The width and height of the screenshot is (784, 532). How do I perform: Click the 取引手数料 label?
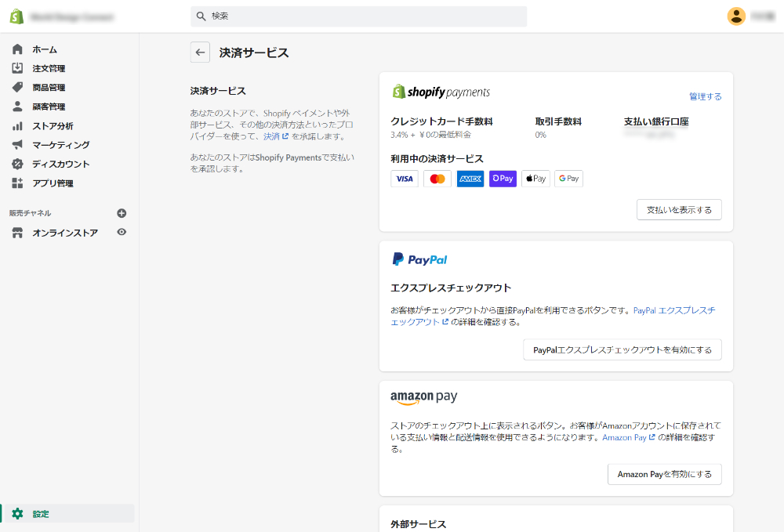click(x=558, y=121)
